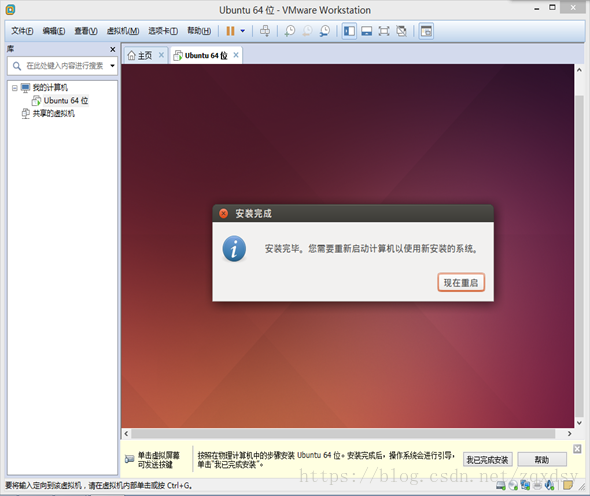Click the sound card status icon
590x496 pixels.
pyautogui.click(x=550, y=486)
